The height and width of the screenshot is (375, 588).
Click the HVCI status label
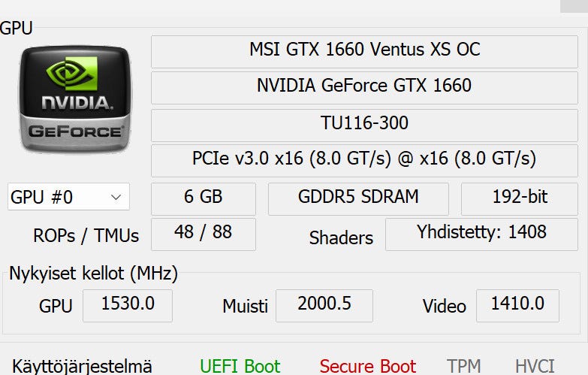535,366
